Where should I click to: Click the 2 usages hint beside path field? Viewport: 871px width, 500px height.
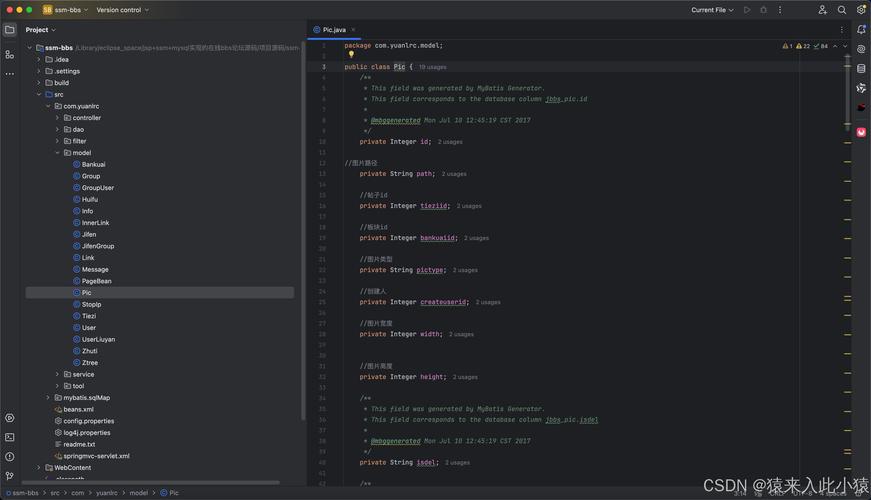tap(454, 174)
